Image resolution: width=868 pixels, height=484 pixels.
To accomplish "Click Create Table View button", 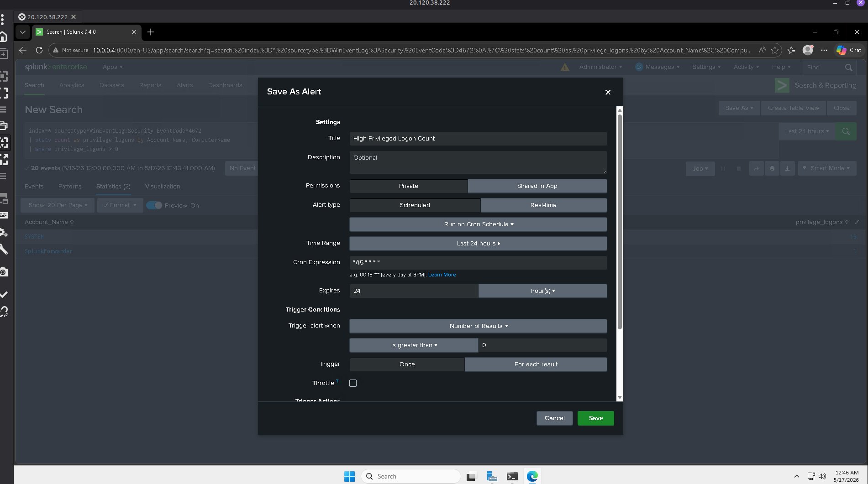I will tap(793, 108).
